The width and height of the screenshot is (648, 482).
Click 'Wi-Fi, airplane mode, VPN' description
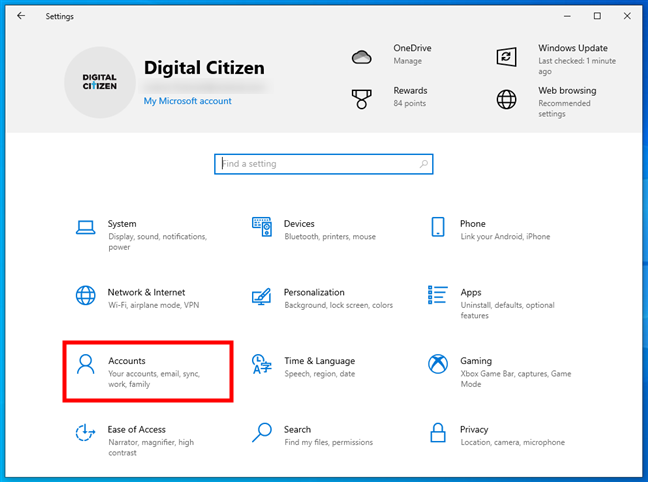point(153,305)
